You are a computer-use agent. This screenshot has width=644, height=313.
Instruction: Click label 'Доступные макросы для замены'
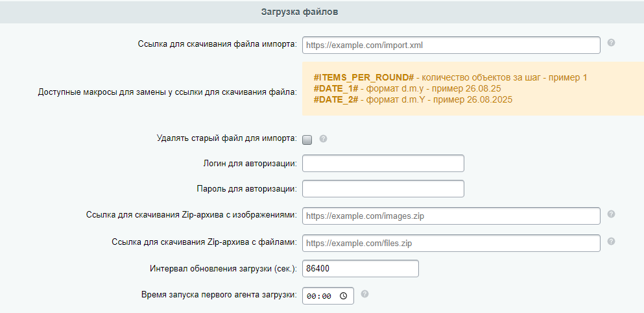coord(167,92)
